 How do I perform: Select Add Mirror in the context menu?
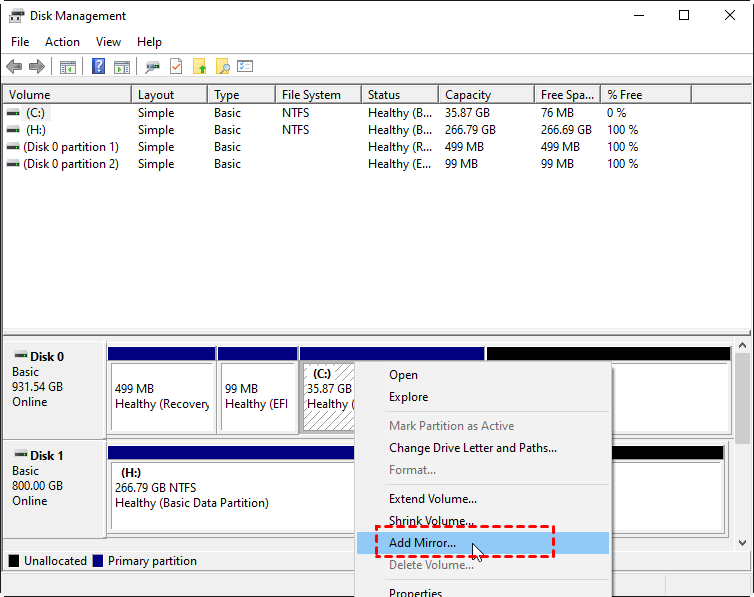483,543
